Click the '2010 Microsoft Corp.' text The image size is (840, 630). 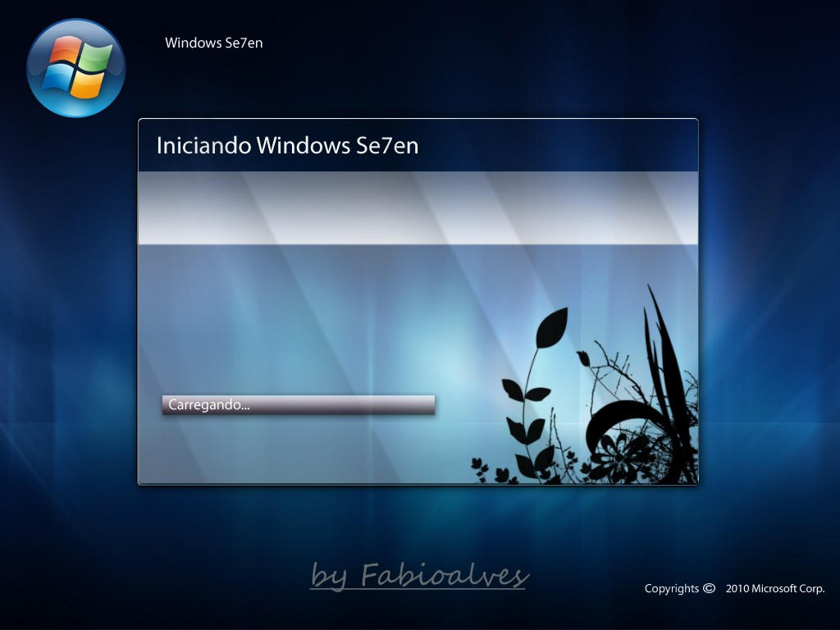pyautogui.click(x=775, y=588)
